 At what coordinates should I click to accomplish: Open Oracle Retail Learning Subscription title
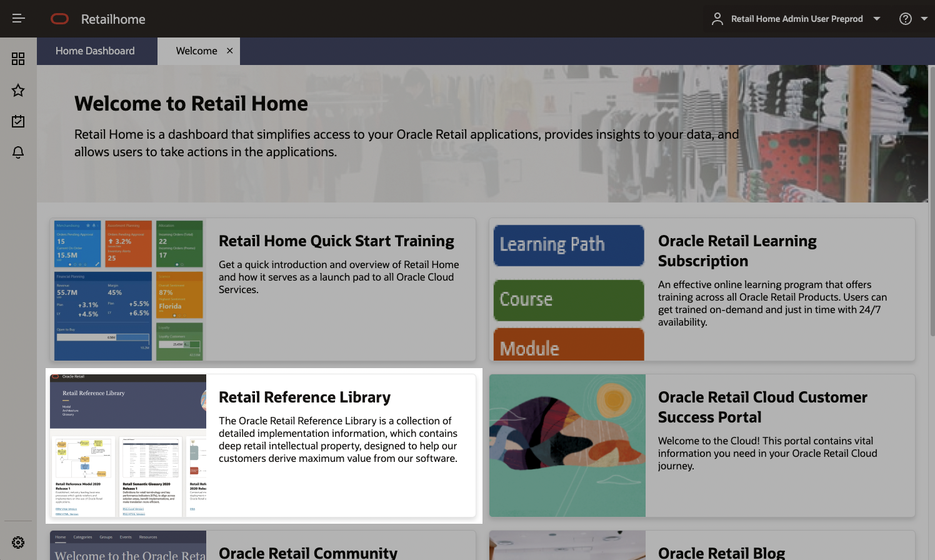click(737, 251)
